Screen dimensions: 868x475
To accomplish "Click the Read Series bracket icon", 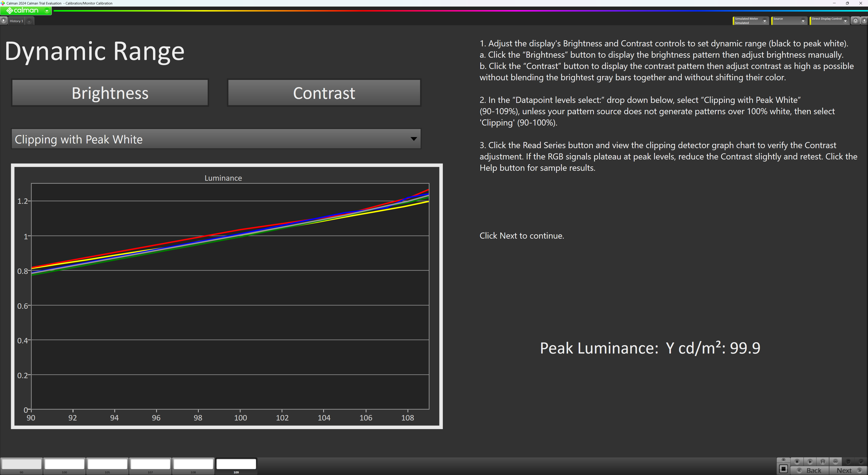I will [823, 461].
